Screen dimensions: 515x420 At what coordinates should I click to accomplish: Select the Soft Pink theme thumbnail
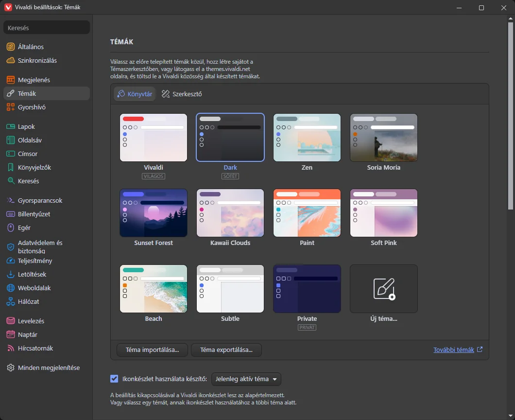click(x=384, y=213)
